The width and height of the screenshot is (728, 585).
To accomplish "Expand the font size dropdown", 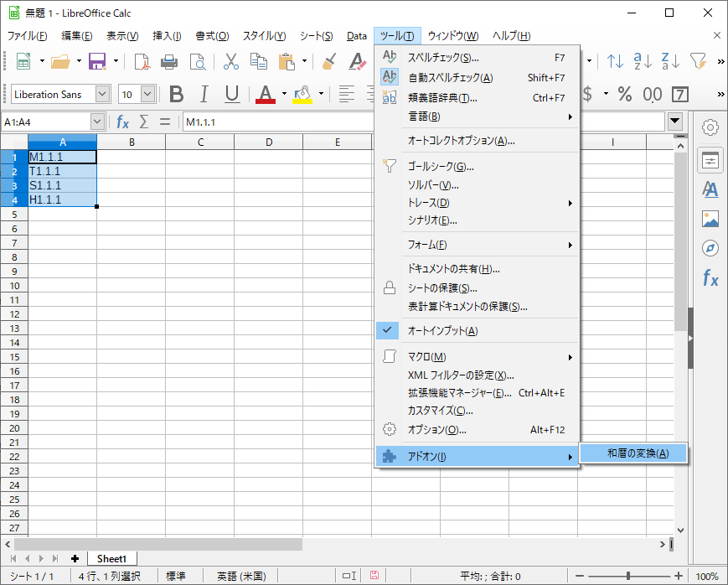I will (147, 95).
